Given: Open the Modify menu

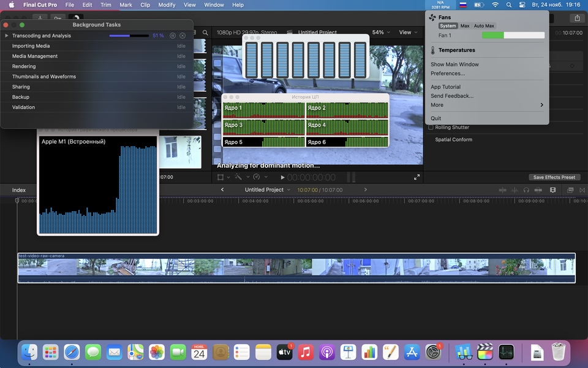Looking at the screenshot, I should point(167,5).
